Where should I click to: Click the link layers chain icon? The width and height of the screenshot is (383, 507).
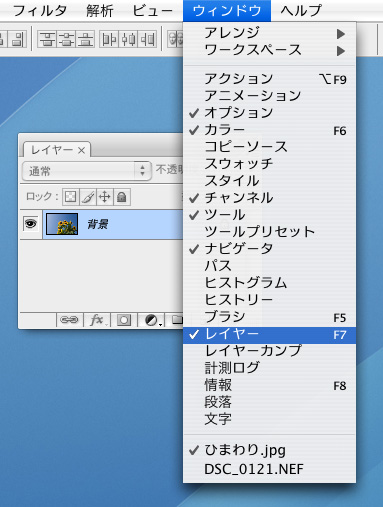[69, 320]
